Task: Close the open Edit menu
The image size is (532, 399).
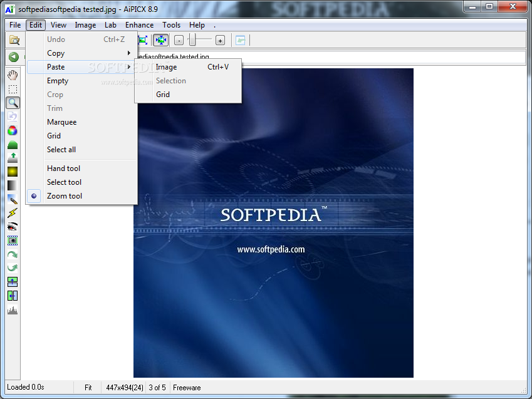Action: (x=36, y=25)
